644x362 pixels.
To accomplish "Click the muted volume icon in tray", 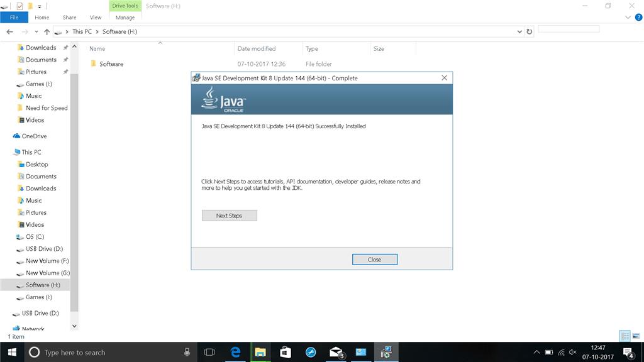I will [572, 352].
